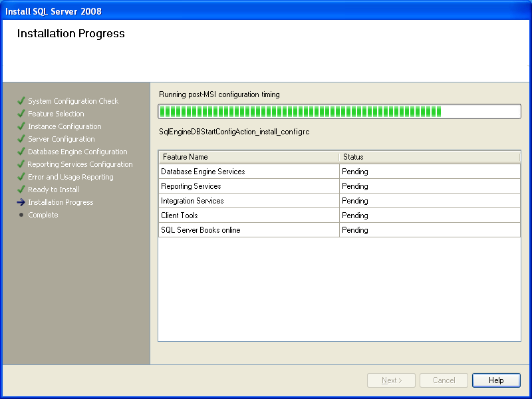
Task: Click the grayed-out Next button
Action: coord(391,380)
